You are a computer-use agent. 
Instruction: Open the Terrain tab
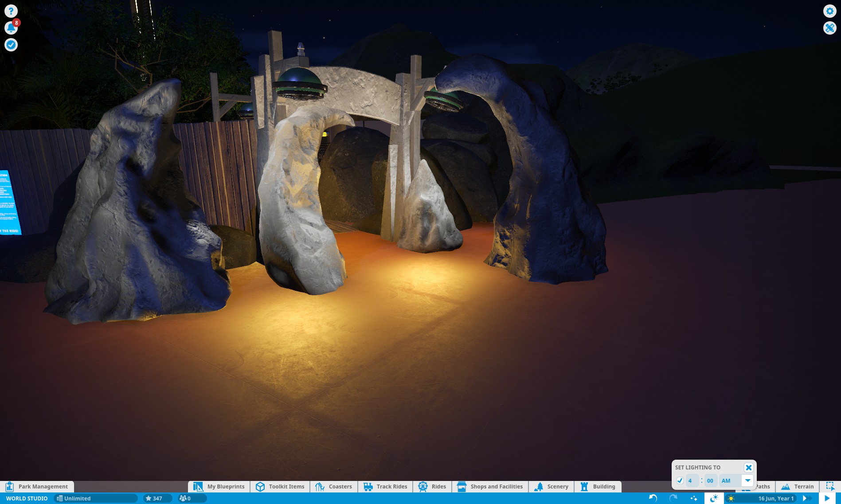click(x=798, y=486)
